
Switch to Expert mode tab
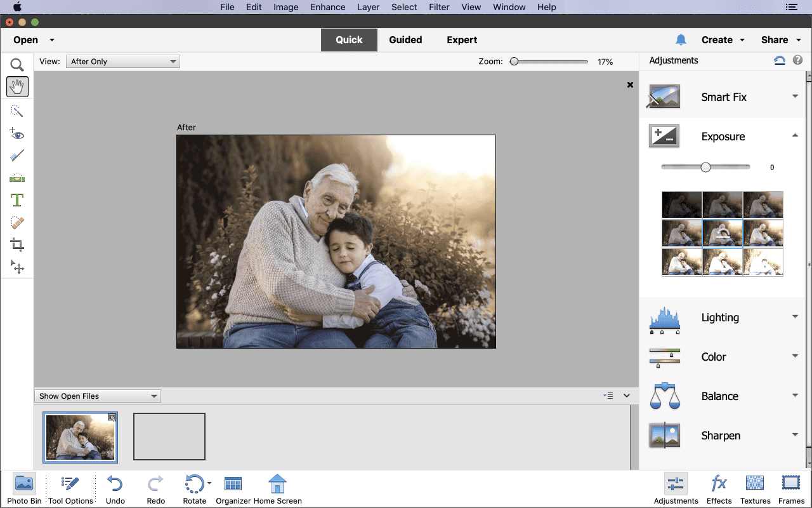(x=462, y=39)
